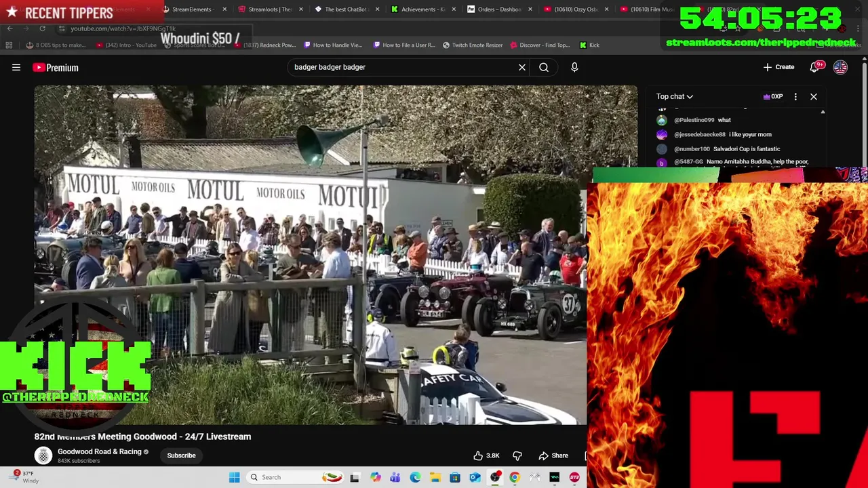Open Redneck Pow... bookmark
This screenshot has width=868, height=488.
[265, 45]
